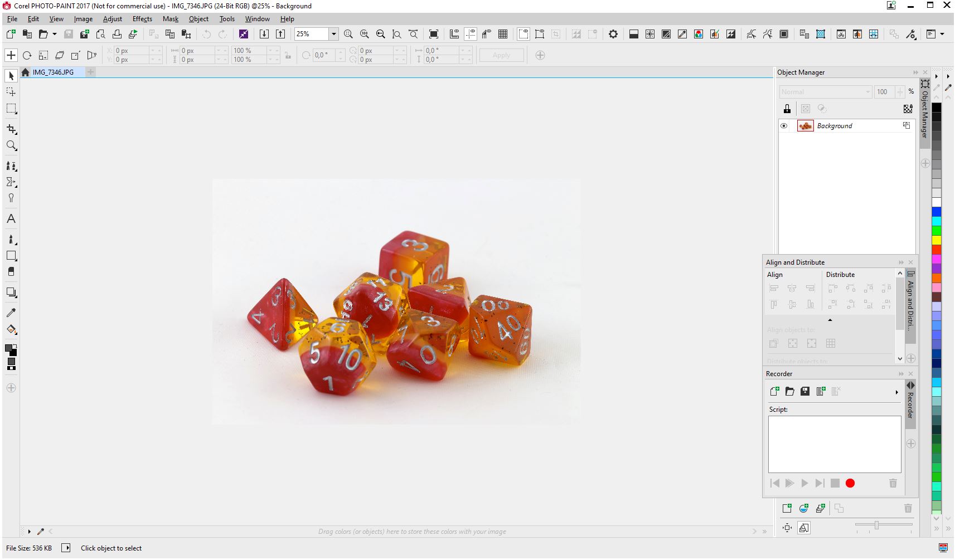Activate the Zoom tool in toolbox
Screen dimensions: 955x560
click(11, 146)
